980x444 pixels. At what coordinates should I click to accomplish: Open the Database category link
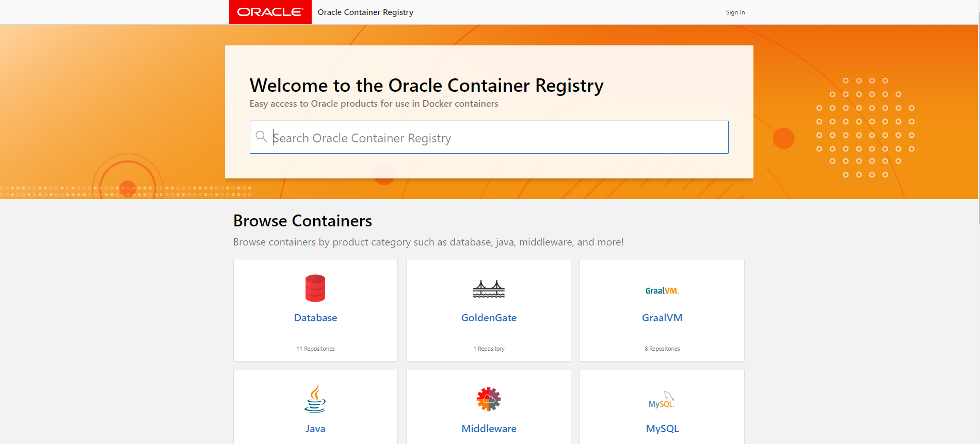coord(315,318)
